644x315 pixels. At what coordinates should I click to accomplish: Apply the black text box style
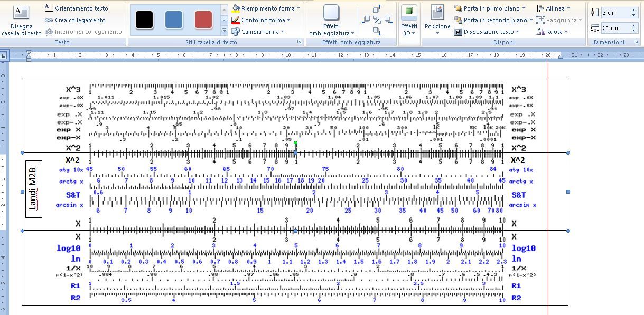pos(144,20)
